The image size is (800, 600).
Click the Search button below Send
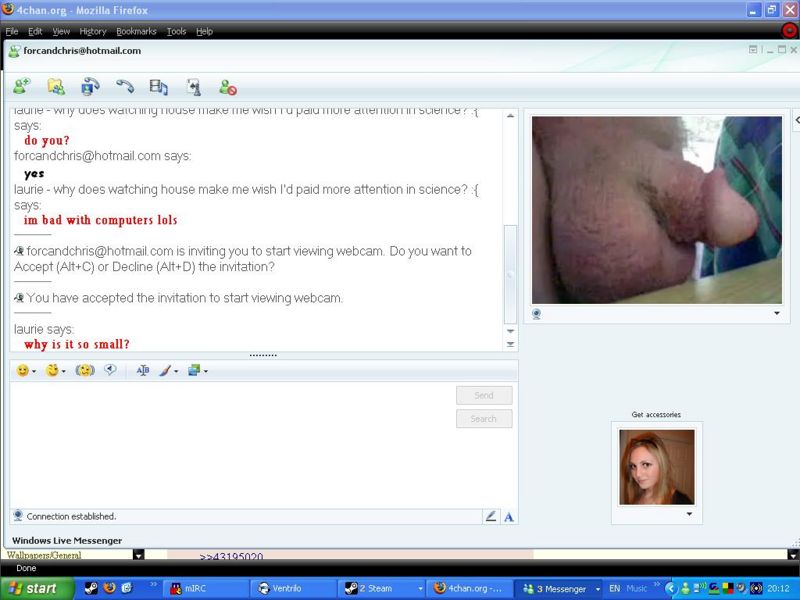click(484, 418)
